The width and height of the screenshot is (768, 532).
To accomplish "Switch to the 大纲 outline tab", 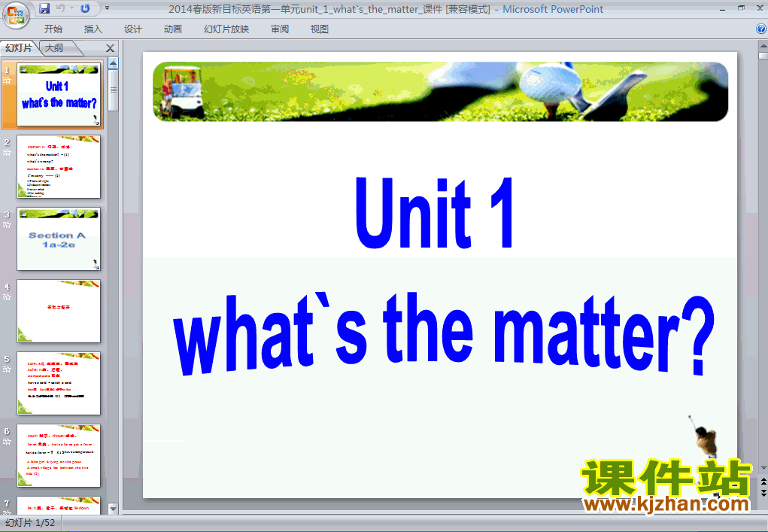I will click(54, 47).
